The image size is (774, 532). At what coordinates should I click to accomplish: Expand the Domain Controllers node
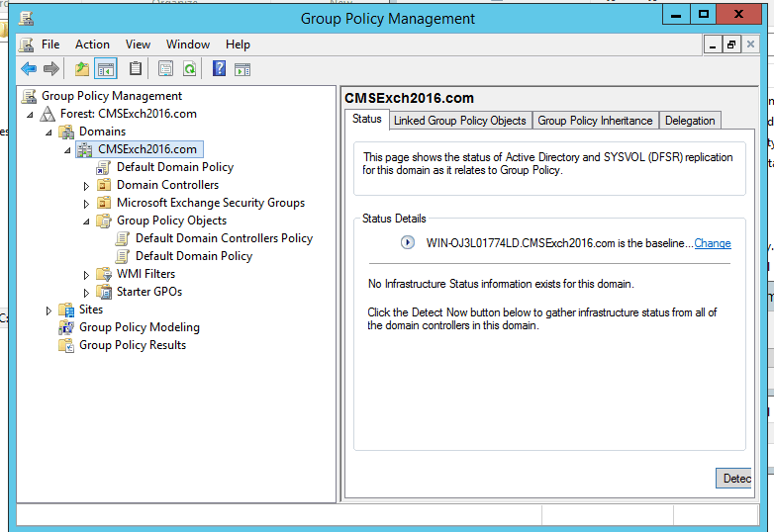click(x=86, y=185)
